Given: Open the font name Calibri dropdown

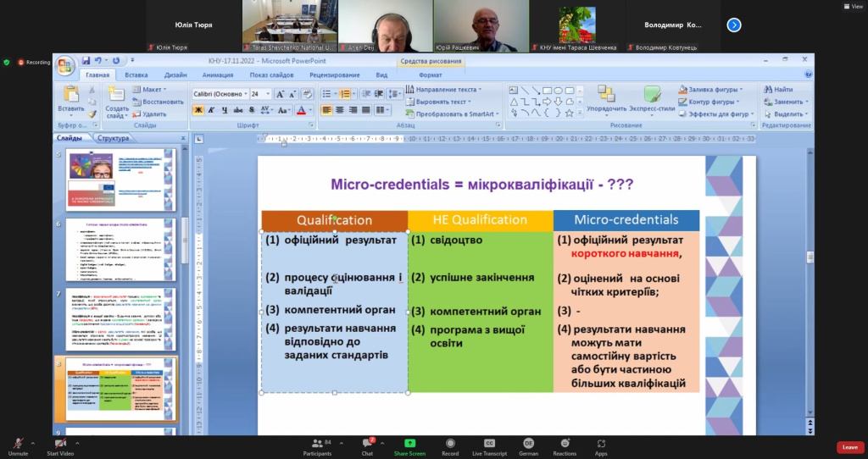Looking at the screenshot, I should [245, 94].
